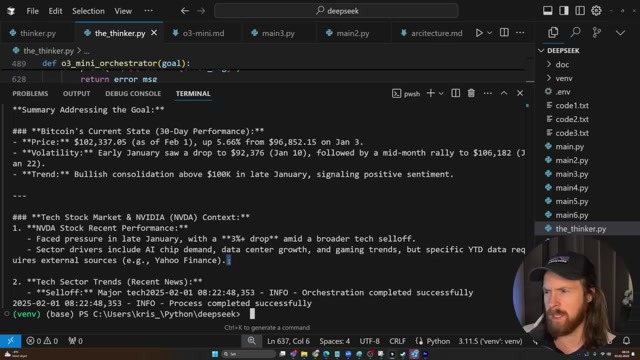Screen dimensions: 640x360
Task: Open main2.py in the explorer
Action: (x=571, y=160)
